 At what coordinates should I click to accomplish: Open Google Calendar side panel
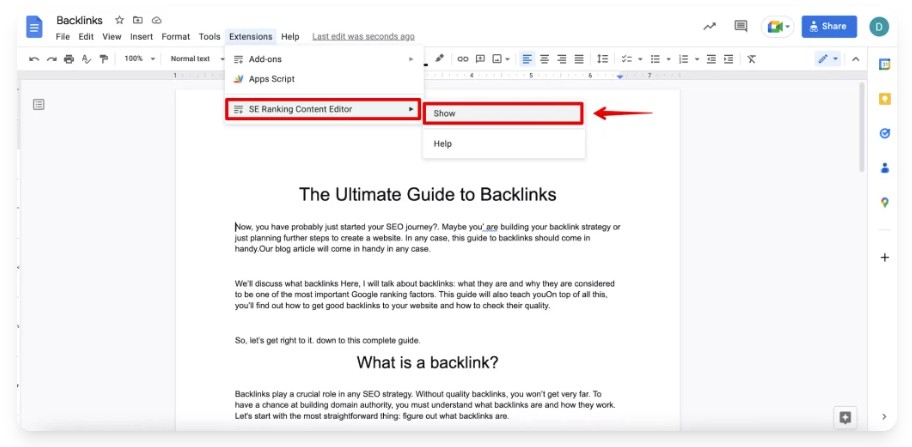click(x=885, y=65)
